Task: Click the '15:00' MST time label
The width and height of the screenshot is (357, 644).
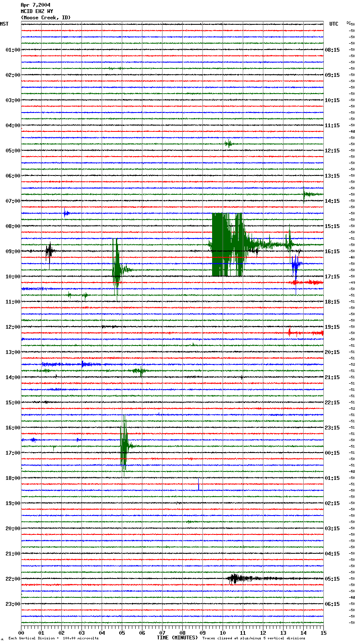Action: point(13,403)
